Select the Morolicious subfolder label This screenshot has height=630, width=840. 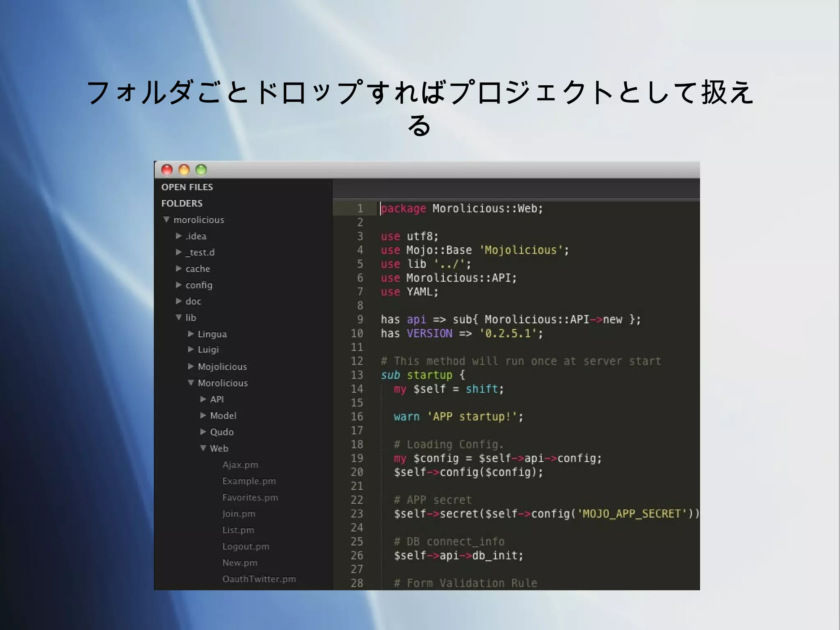click(223, 383)
